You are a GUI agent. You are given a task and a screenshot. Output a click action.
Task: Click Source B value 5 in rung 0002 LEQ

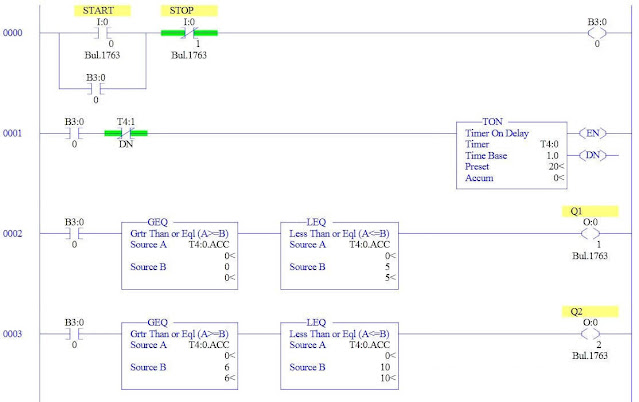[387, 267]
